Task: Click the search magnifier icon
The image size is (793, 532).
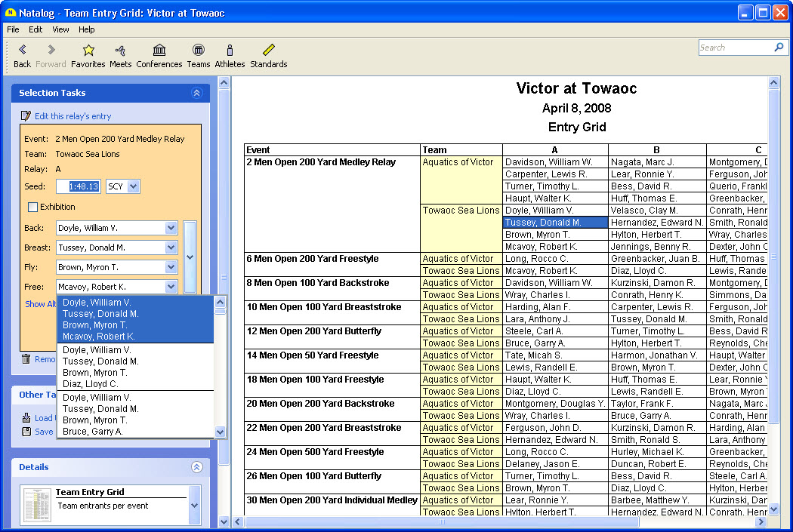Action: [x=779, y=48]
